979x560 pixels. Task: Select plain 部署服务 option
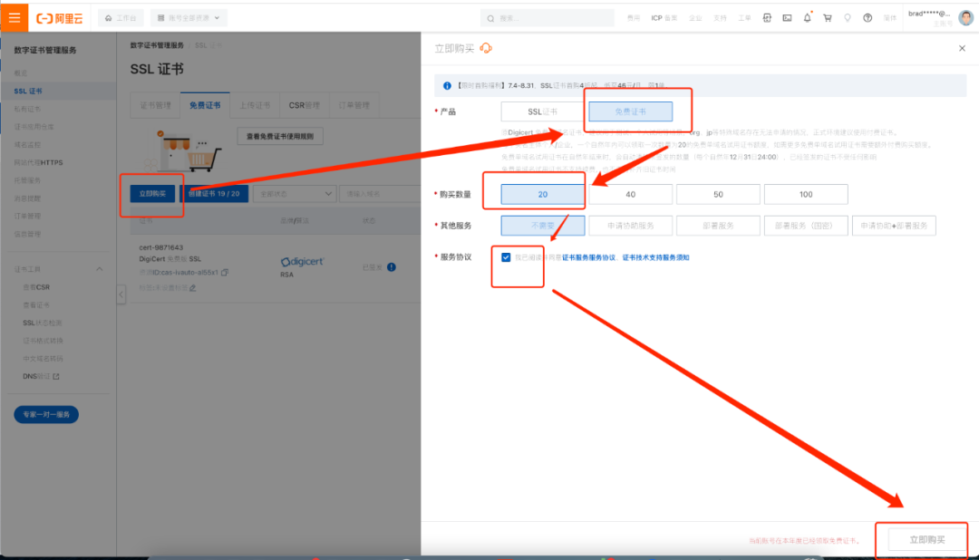pos(718,226)
